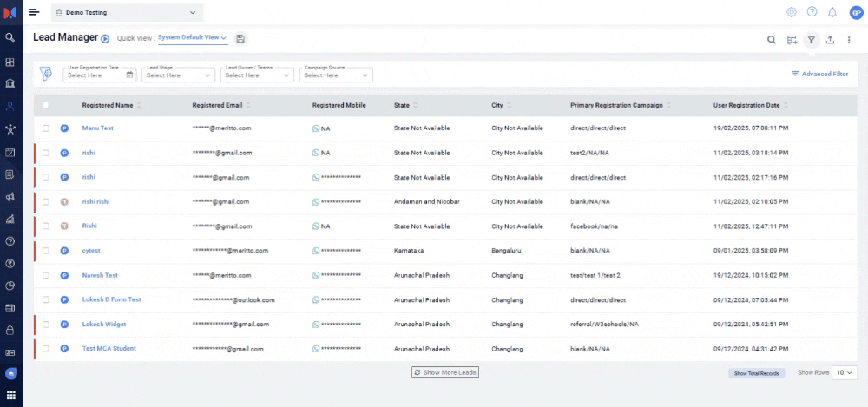The width and height of the screenshot is (868, 407).
Task: Open the Advanced Filter link
Action: [820, 74]
